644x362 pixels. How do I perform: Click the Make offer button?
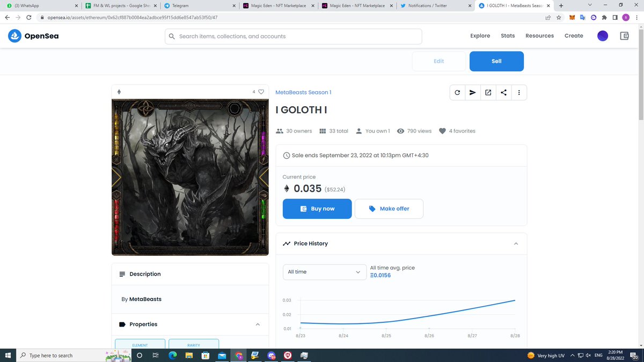pos(389,209)
